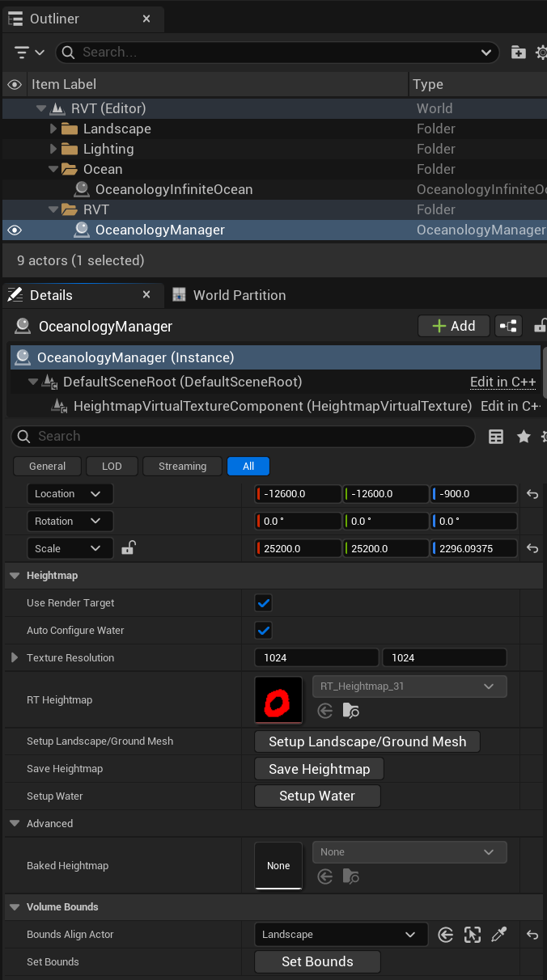This screenshot has width=547, height=980.
Task: Open the Outliner filter options icon
Action: tap(29, 53)
